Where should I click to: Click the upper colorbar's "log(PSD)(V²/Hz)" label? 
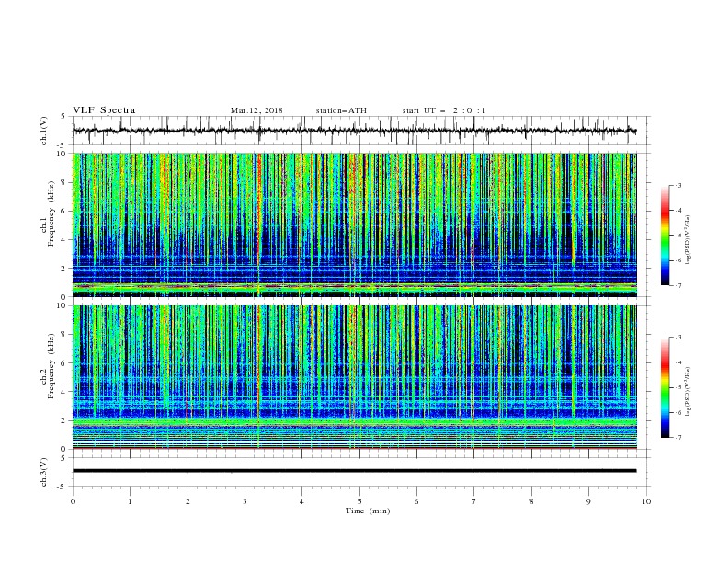688,240
